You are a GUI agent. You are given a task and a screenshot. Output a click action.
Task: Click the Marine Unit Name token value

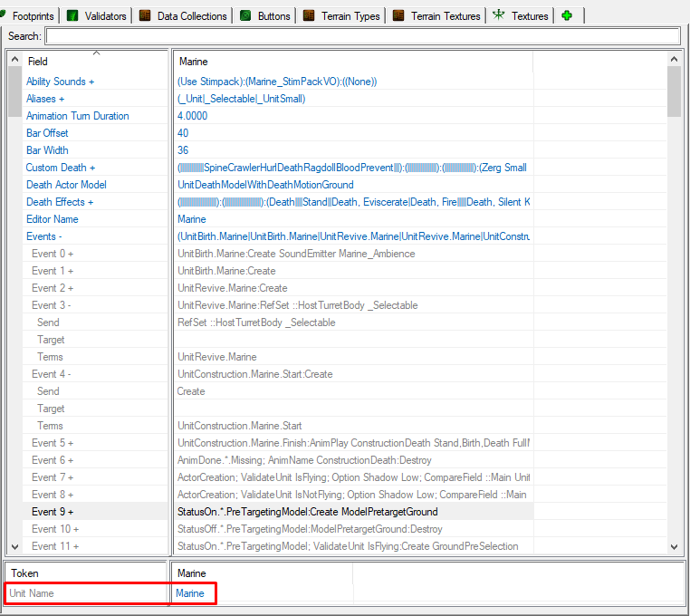(x=189, y=593)
